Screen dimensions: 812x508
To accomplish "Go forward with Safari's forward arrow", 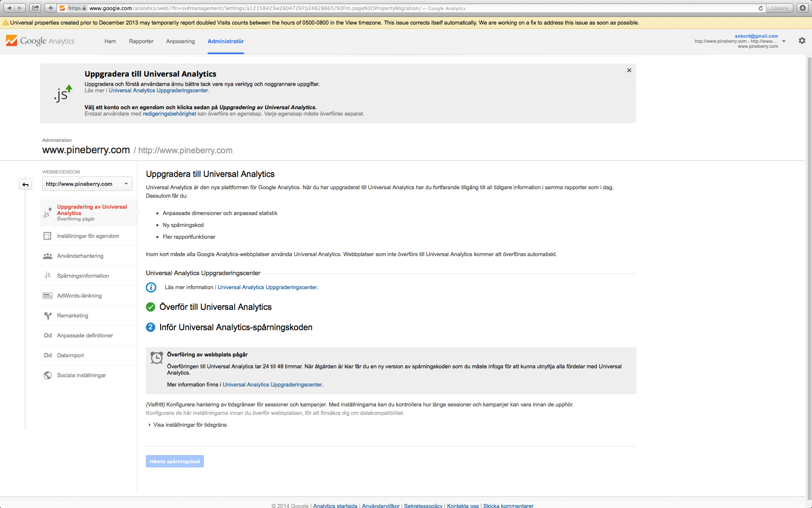I will tap(20, 8).
